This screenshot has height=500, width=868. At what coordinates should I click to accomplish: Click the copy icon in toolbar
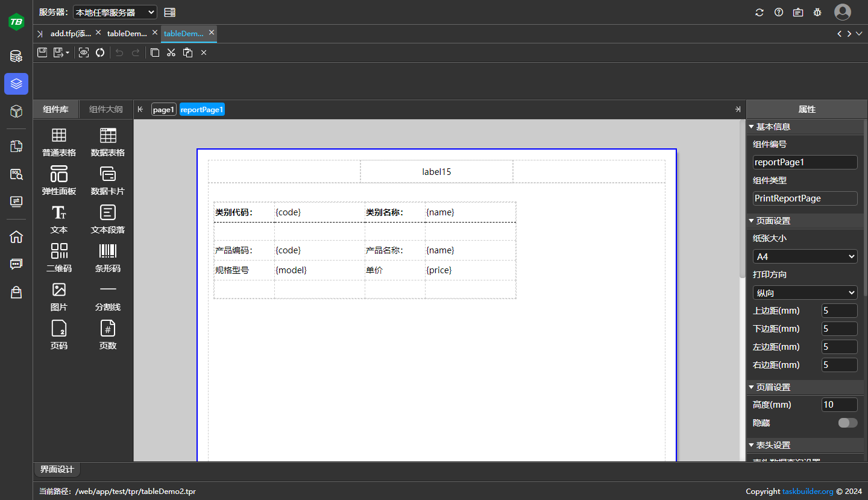(155, 52)
